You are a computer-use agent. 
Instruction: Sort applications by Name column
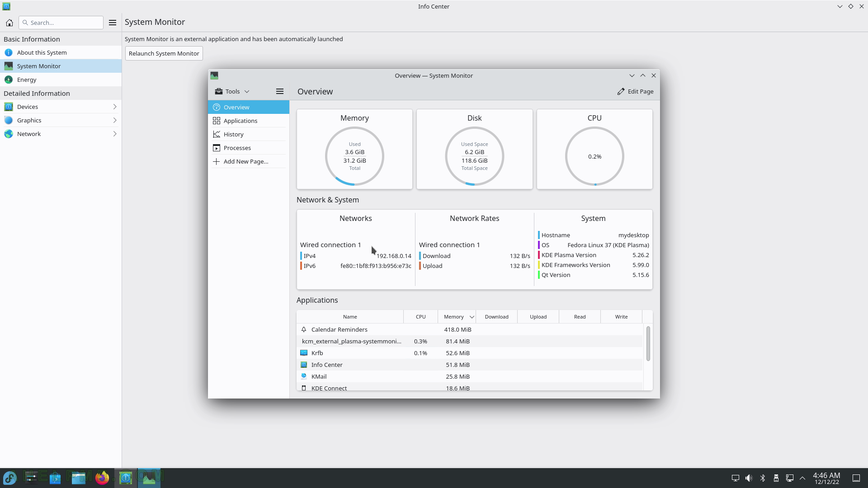350,317
